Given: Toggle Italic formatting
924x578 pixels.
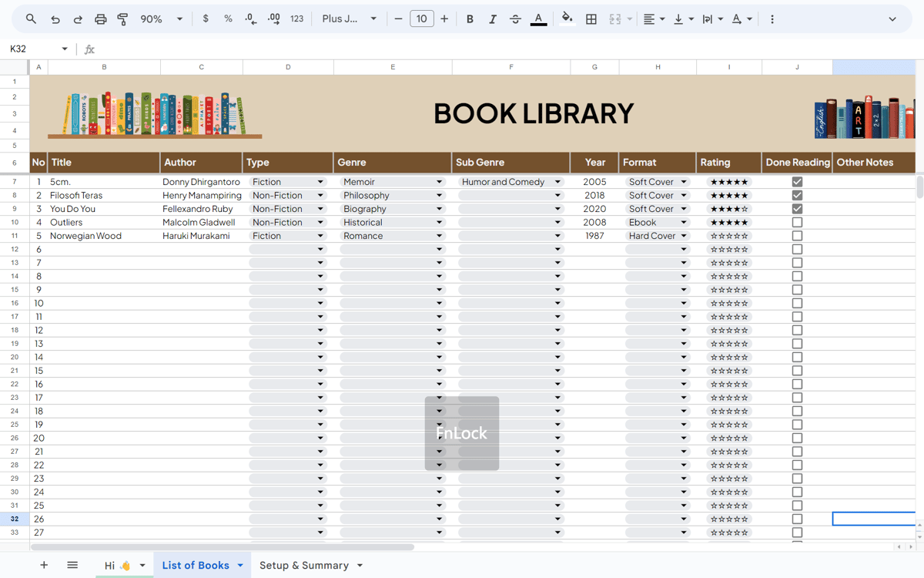Looking at the screenshot, I should pos(493,19).
